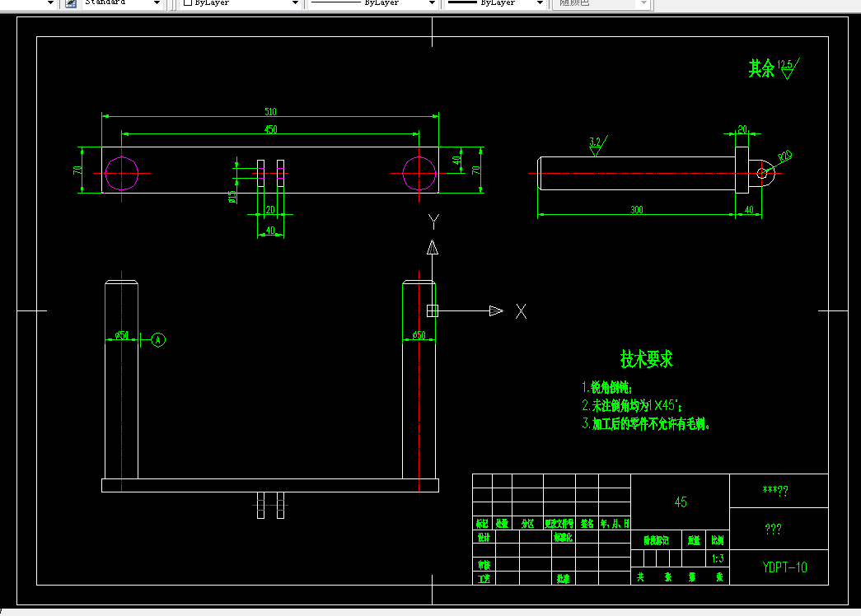
Task: Open the ByLayer linetype dropdown
Action: (432, 2)
